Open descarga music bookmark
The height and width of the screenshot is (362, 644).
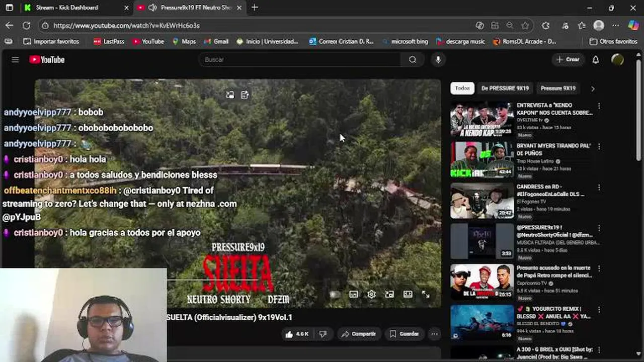(x=460, y=41)
